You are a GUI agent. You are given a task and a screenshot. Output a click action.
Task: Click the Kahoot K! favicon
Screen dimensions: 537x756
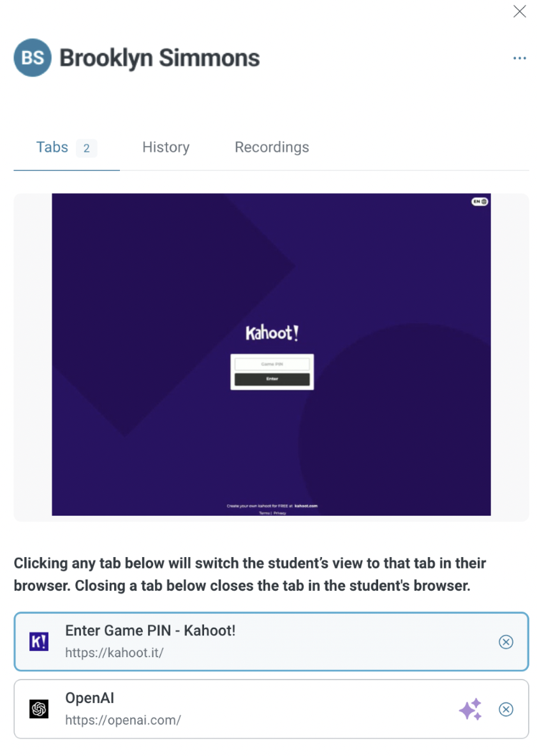[x=39, y=642]
